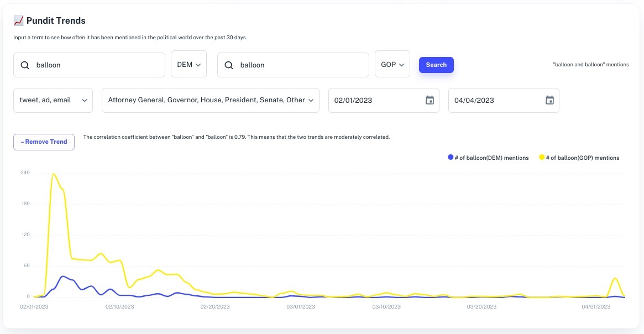
Task: Open the GOP party dropdown
Action: tap(392, 64)
